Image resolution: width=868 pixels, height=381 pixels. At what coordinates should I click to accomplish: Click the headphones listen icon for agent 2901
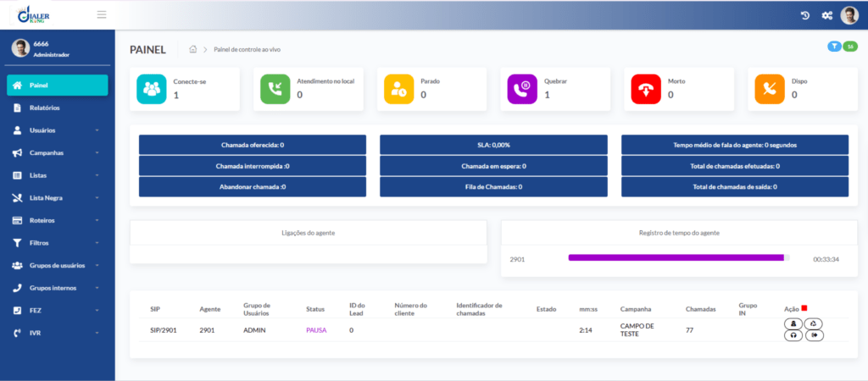pos(794,335)
